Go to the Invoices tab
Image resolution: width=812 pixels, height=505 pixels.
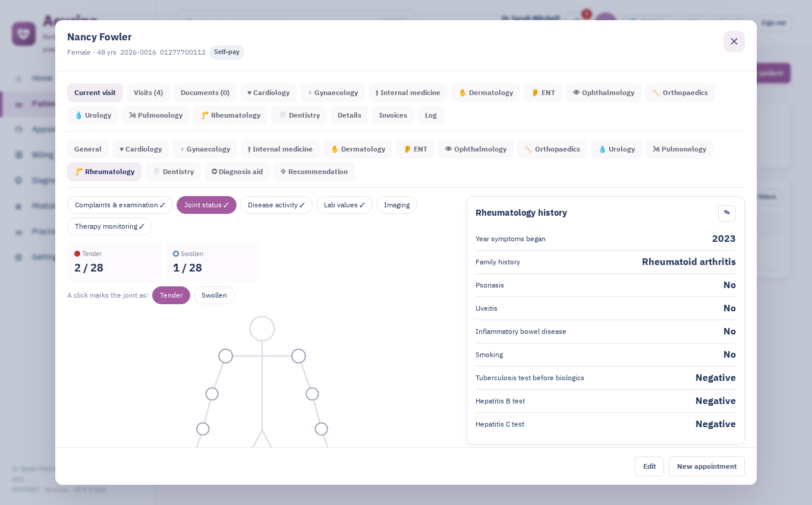[393, 115]
